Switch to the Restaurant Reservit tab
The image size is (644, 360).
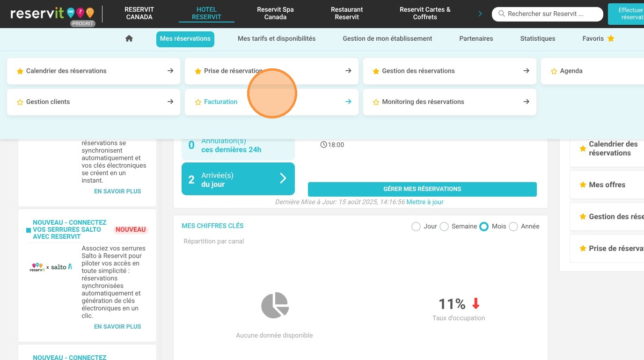347,13
